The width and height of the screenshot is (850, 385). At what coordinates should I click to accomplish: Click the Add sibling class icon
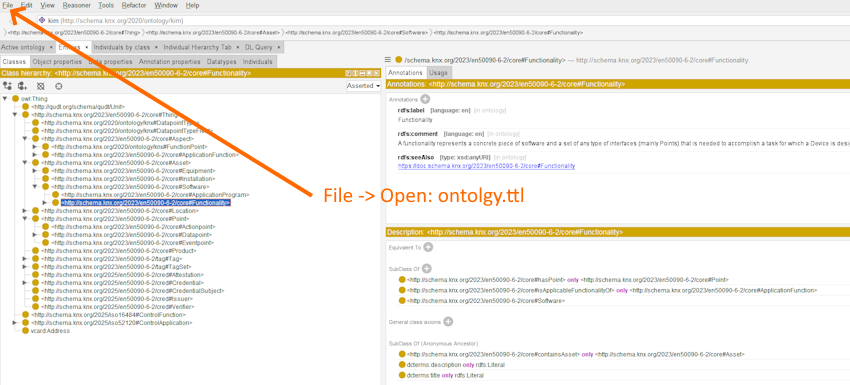point(23,86)
